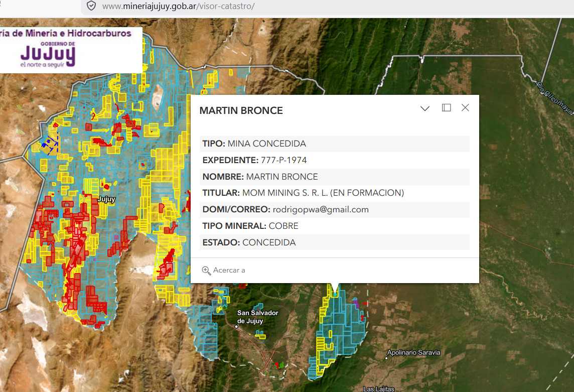Collapse the MARTIN BRONCE popup with chevron
Viewport: 574px width, 392px height.
pyautogui.click(x=425, y=108)
